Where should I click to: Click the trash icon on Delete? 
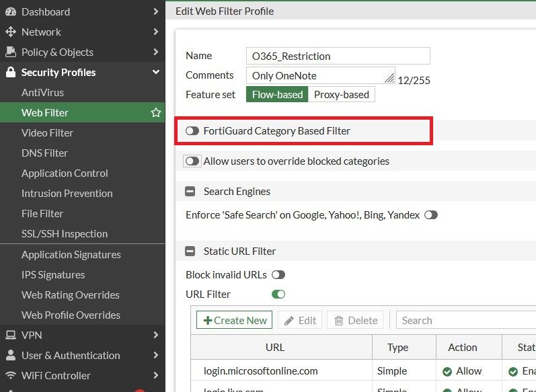coord(339,321)
